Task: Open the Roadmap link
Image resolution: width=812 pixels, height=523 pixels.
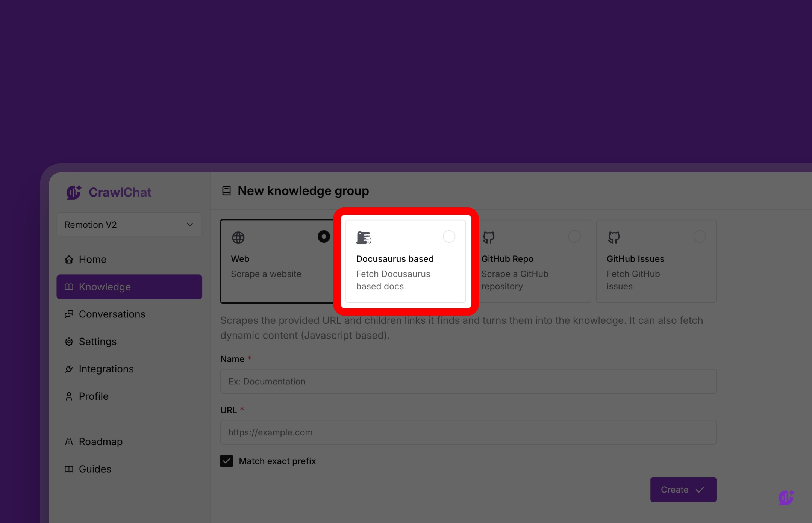Action: [x=100, y=442]
